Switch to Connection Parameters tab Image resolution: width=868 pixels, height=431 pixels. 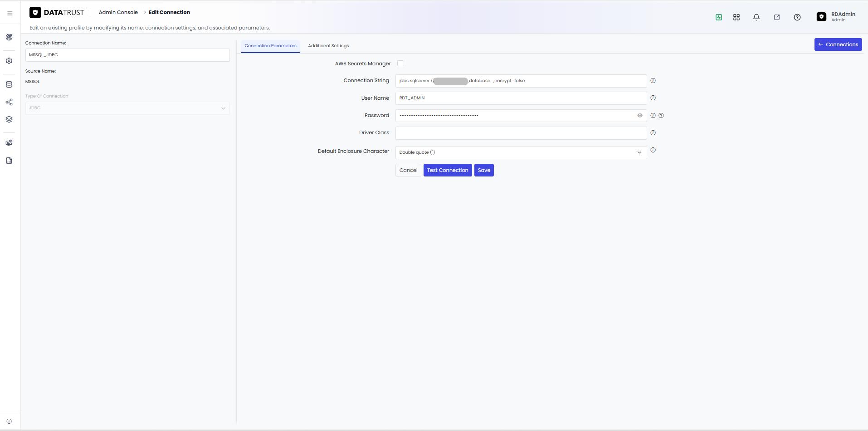pyautogui.click(x=270, y=46)
